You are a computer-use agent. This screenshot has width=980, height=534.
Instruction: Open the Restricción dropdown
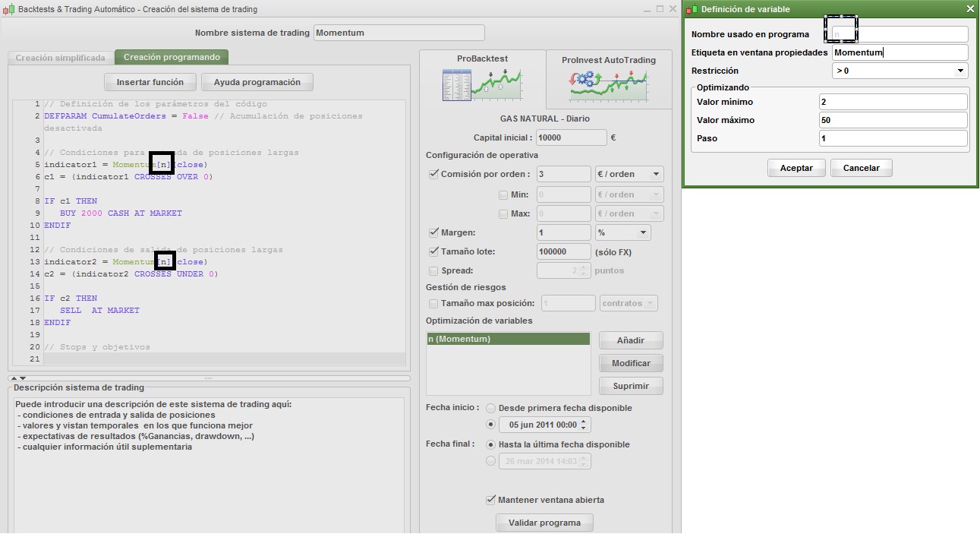[x=900, y=71]
